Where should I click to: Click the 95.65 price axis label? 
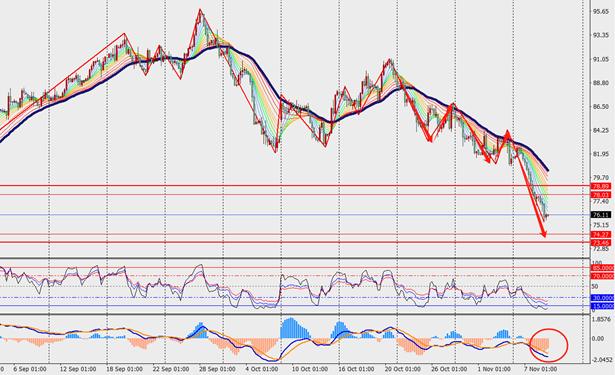(x=601, y=12)
